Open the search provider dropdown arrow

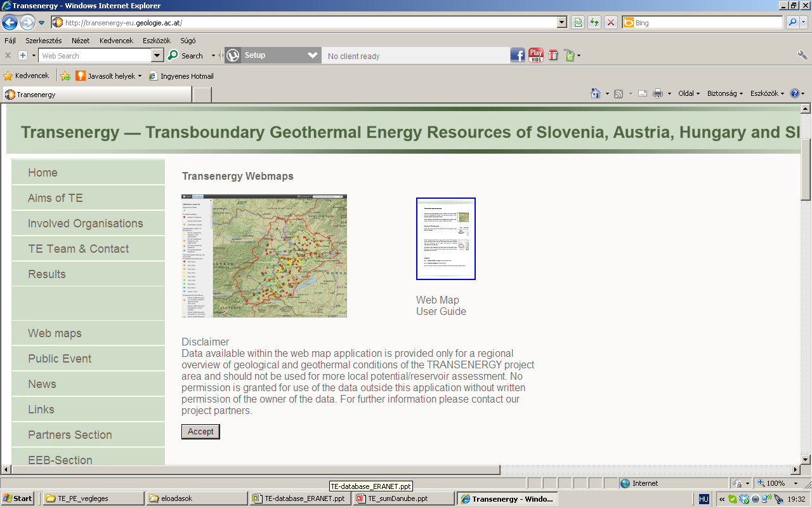(804, 22)
